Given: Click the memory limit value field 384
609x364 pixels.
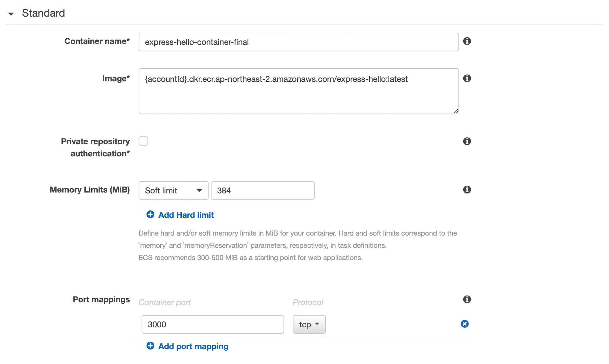Looking at the screenshot, I should [263, 190].
